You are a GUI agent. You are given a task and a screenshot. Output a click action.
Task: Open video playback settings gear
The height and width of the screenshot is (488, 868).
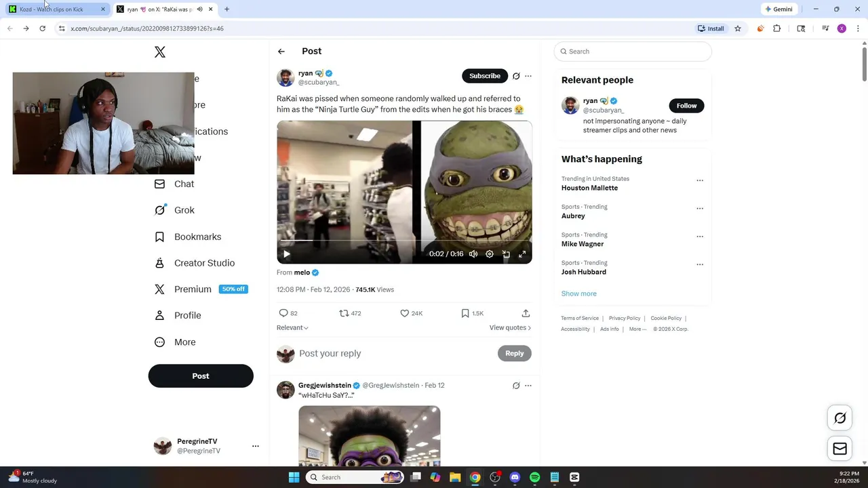tap(490, 254)
